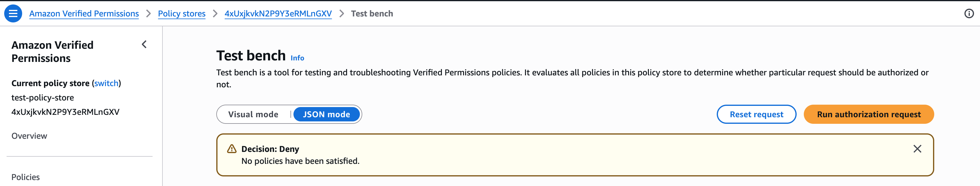Image resolution: width=980 pixels, height=186 pixels.
Task: Open the hamburger navigation menu
Action: point(13,14)
